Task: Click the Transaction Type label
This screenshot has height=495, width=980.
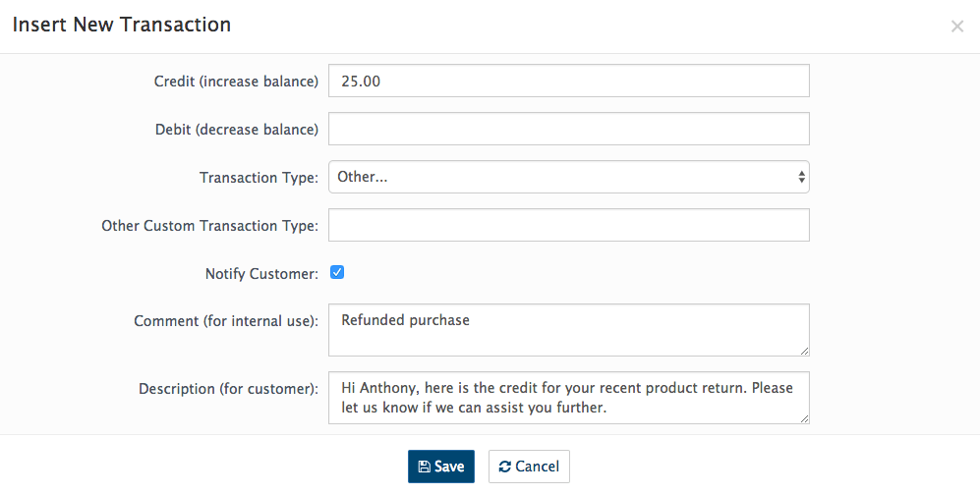Action: (259, 178)
